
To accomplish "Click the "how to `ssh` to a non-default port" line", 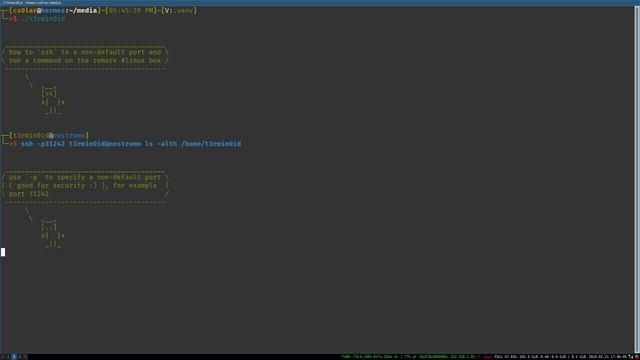I will (x=85, y=52).
